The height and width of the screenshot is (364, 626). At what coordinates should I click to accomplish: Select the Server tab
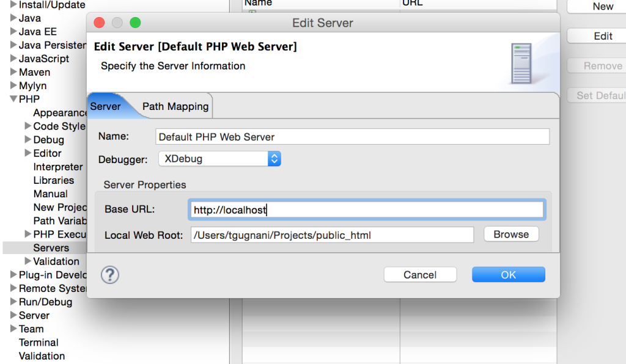click(106, 106)
